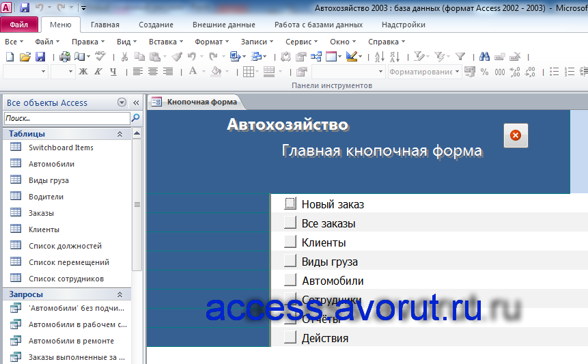Open the Автомобили в ремонте query
588x364 pixels.
point(71,341)
